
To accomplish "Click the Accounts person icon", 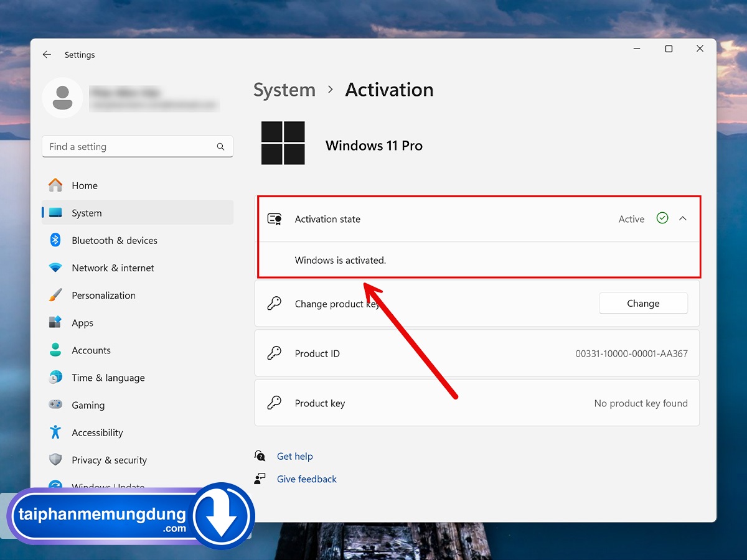I will [x=55, y=350].
